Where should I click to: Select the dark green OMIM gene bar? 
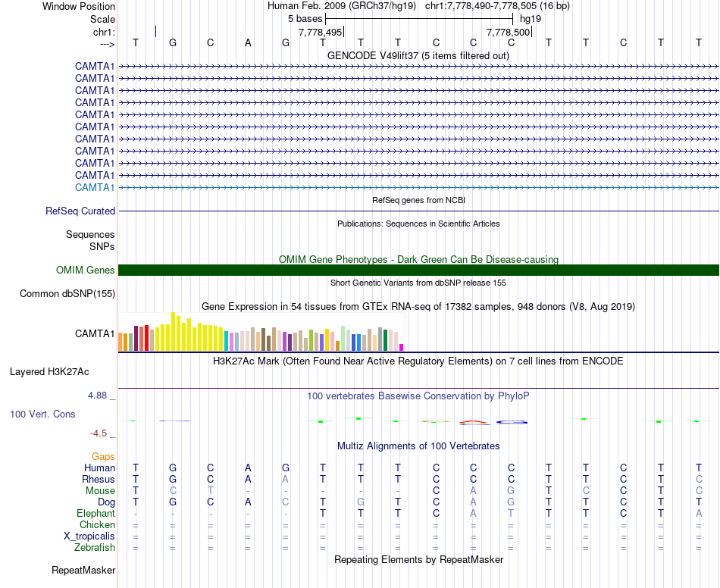click(418, 270)
